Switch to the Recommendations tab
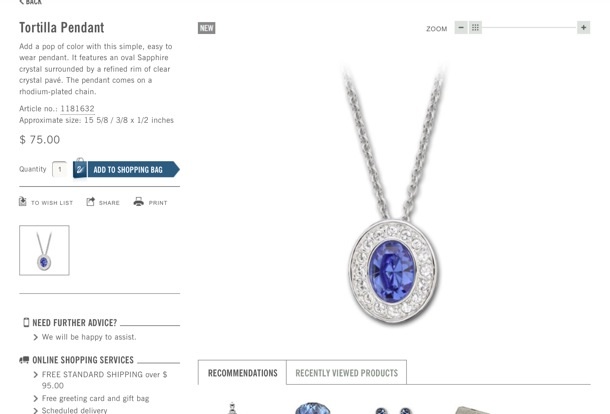This screenshot has height=414, width=610. [x=242, y=373]
